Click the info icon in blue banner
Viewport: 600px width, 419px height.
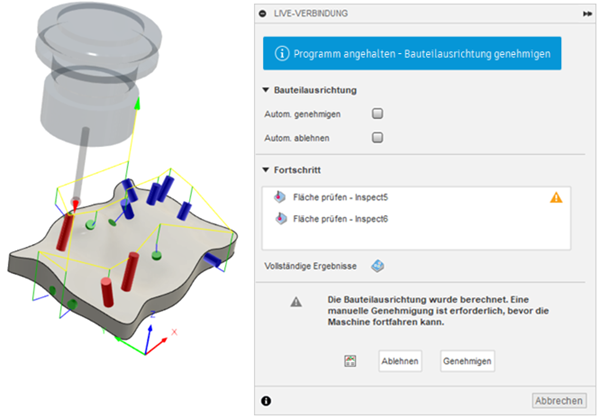282,54
